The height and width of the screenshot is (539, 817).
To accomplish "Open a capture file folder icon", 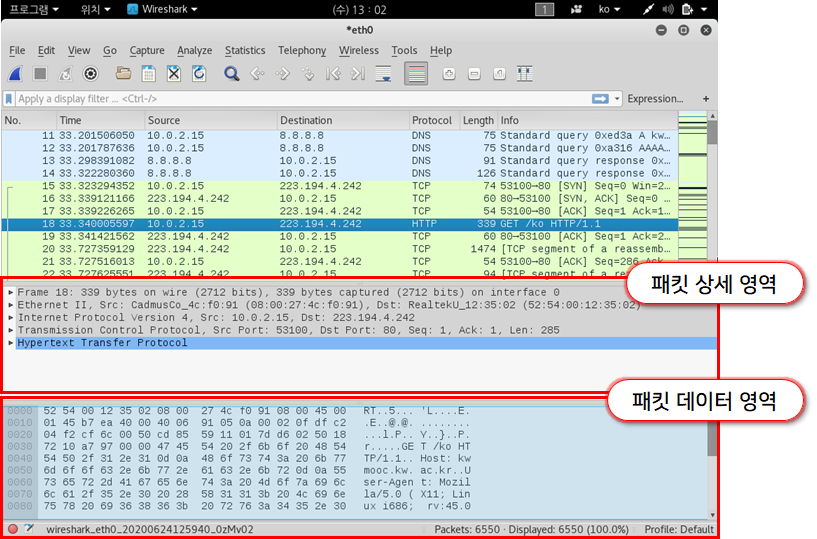I will 123,74.
